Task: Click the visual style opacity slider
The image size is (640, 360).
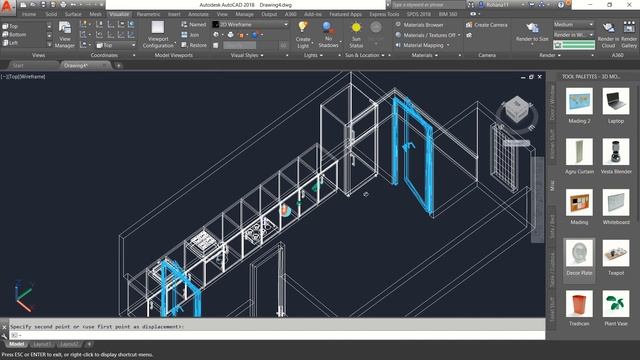Action: (251, 46)
